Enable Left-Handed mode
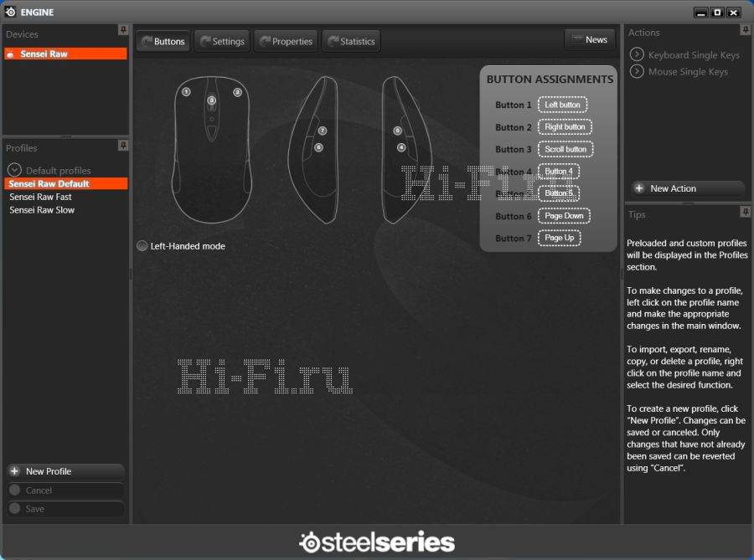The width and height of the screenshot is (754, 560). click(x=142, y=246)
